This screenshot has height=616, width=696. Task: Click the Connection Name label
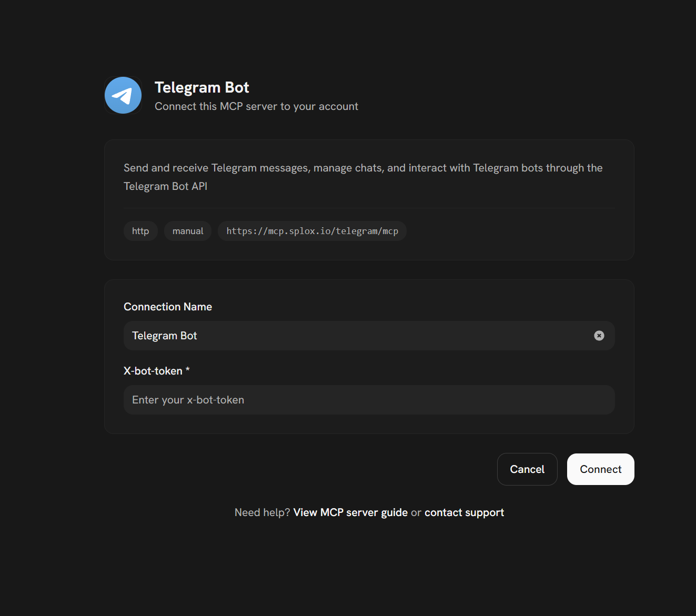(x=168, y=307)
